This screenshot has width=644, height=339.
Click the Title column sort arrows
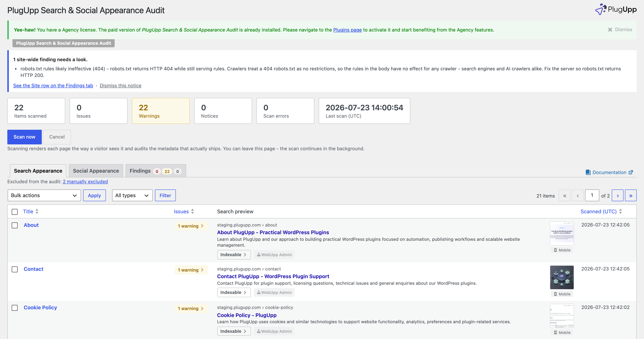(37, 211)
